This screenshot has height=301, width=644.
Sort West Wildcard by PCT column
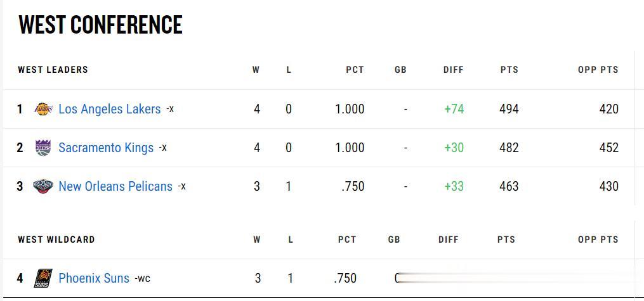[x=347, y=240]
